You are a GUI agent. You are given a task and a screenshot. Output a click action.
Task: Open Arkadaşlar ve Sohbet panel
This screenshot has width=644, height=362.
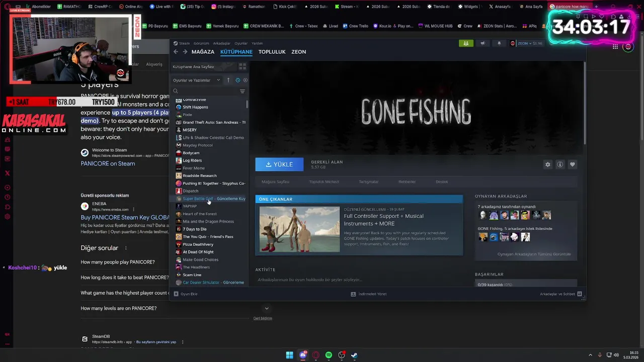point(560,294)
